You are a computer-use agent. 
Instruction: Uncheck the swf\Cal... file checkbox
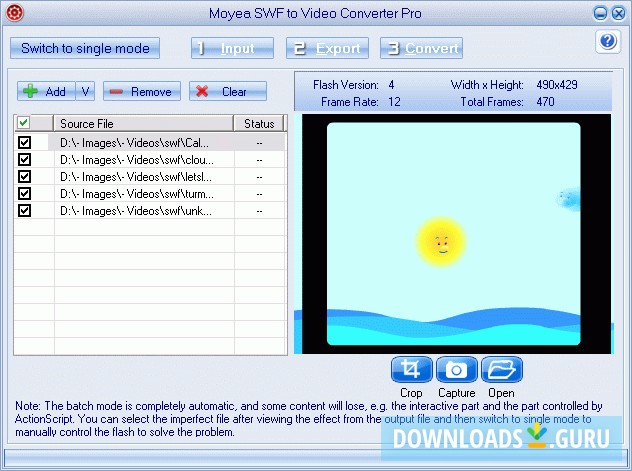point(24,143)
